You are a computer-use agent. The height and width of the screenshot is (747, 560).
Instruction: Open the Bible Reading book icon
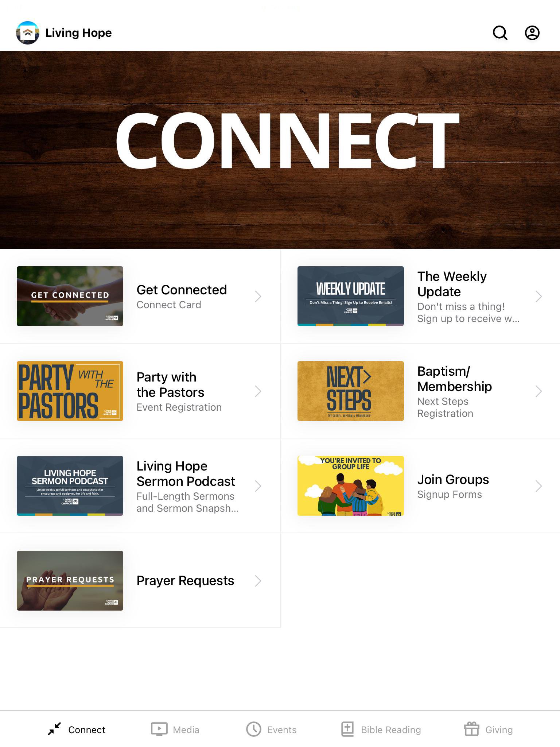point(347,729)
